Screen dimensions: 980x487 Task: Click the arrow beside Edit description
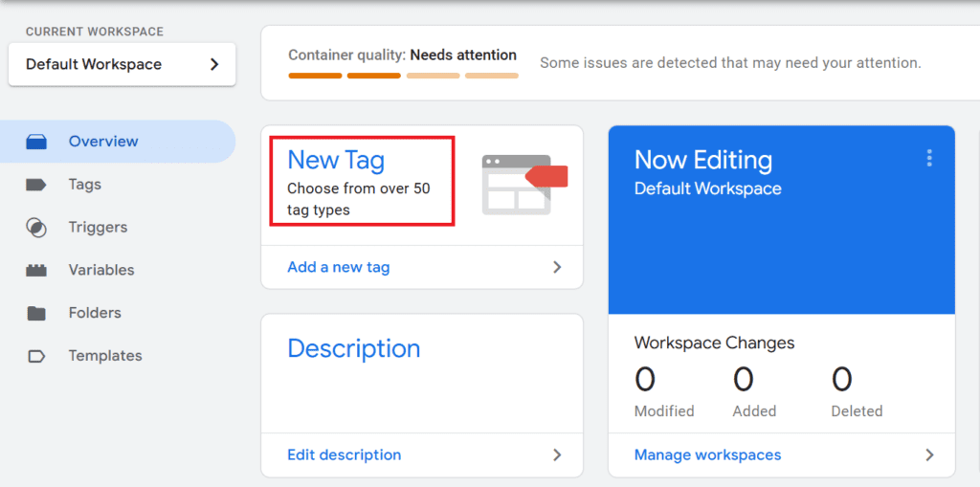(x=557, y=455)
